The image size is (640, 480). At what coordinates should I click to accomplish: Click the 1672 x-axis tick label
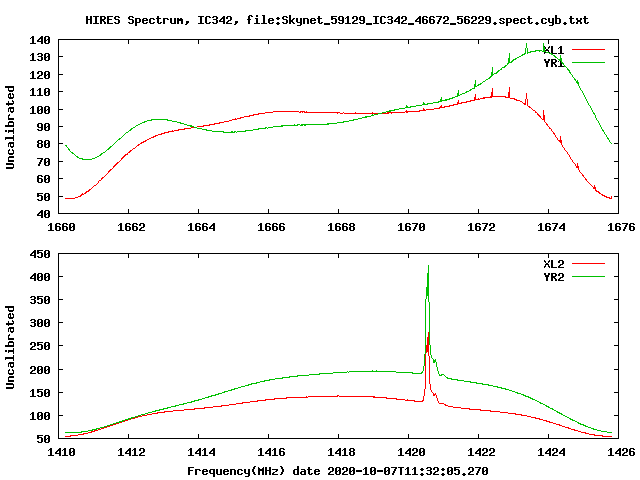pos(481,227)
